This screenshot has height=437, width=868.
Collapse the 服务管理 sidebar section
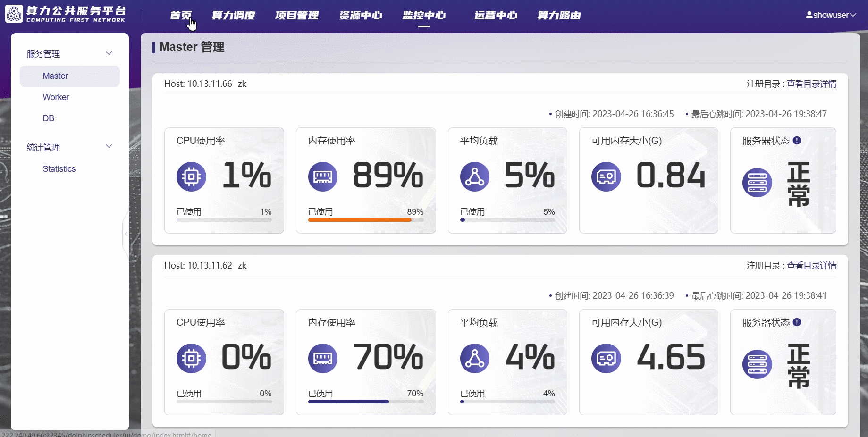[109, 53]
